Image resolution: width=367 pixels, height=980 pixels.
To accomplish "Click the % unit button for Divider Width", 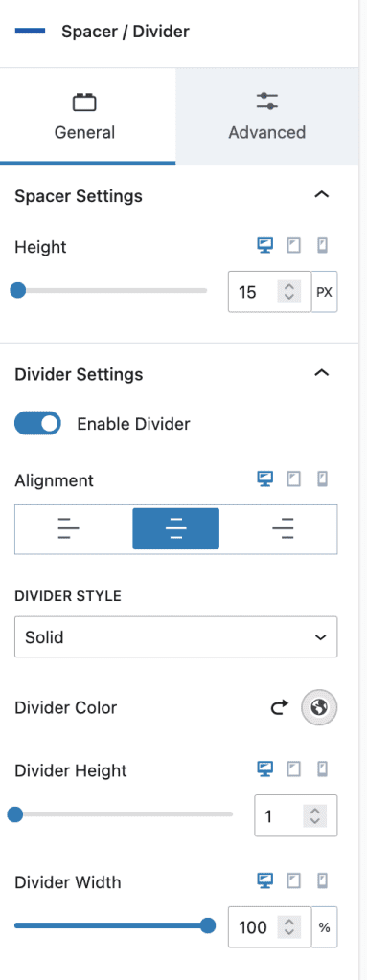I will (x=325, y=926).
